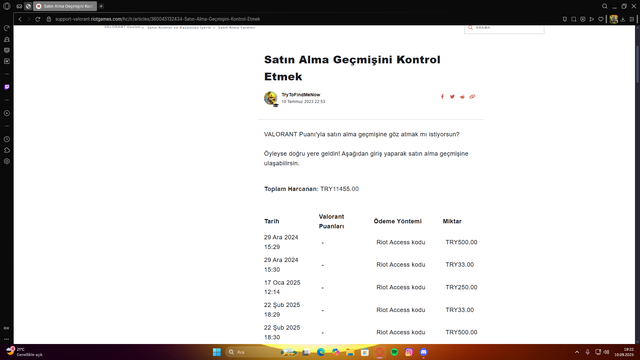Share the article on Reddit
This screenshot has width=640, height=360.
coord(462,97)
